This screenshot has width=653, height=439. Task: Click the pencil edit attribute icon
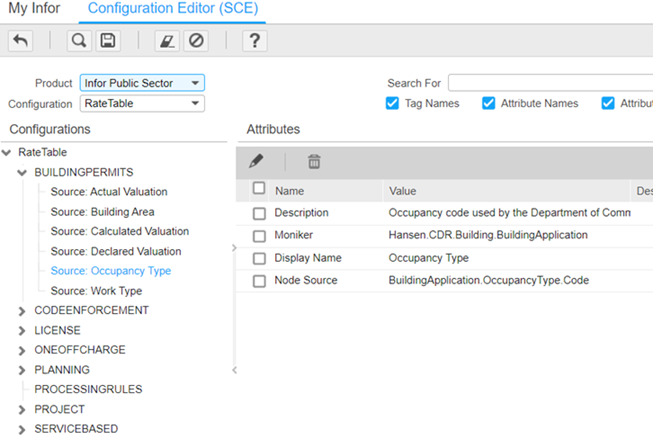pyautogui.click(x=256, y=161)
